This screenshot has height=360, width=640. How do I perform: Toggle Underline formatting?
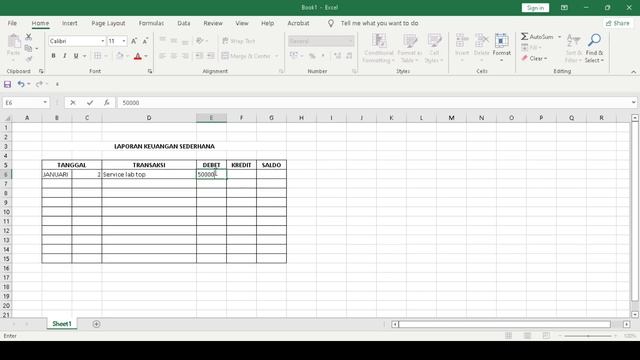coord(76,56)
